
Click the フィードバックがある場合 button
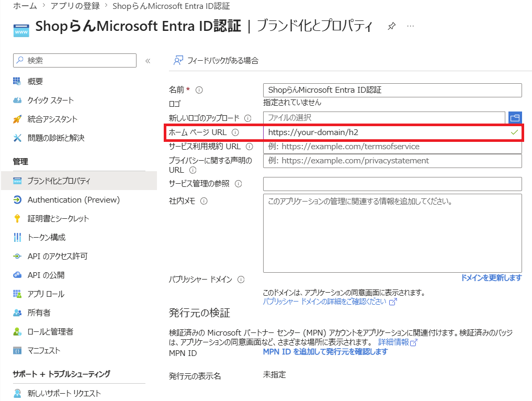(x=216, y=60)
